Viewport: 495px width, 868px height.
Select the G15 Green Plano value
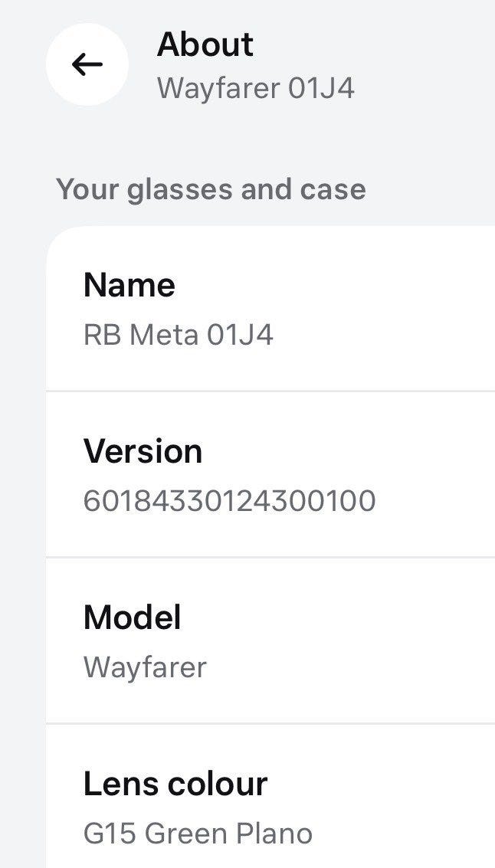(198, 834)
